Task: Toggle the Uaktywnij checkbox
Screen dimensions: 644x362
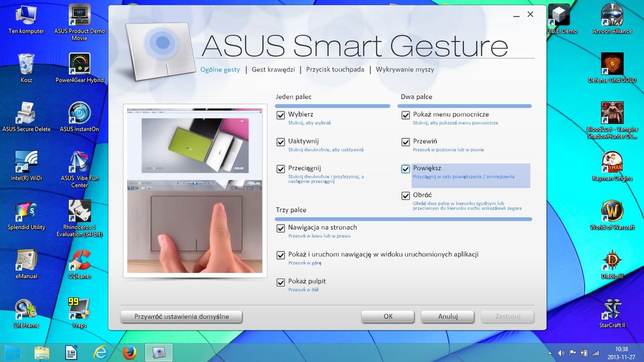Action: pos(281,142)
